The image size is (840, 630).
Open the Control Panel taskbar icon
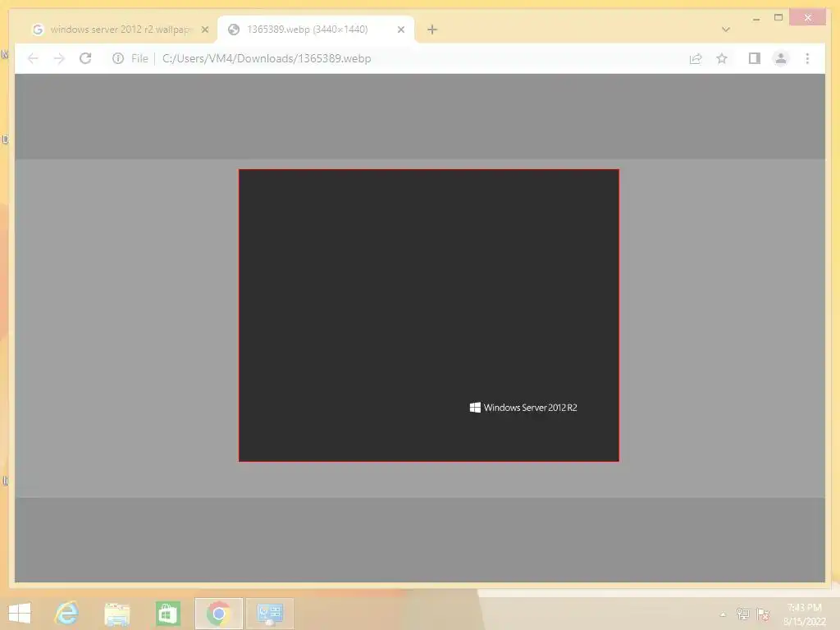(269, 614)
